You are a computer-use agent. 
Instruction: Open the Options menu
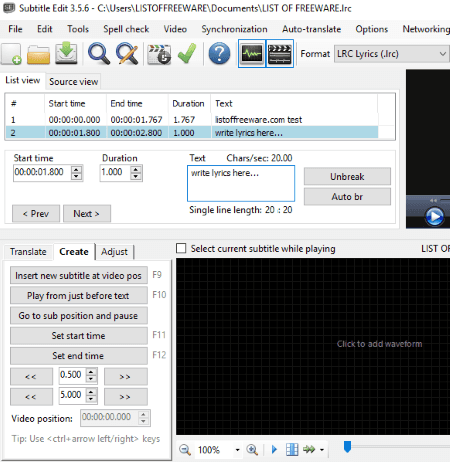point(372,29)
